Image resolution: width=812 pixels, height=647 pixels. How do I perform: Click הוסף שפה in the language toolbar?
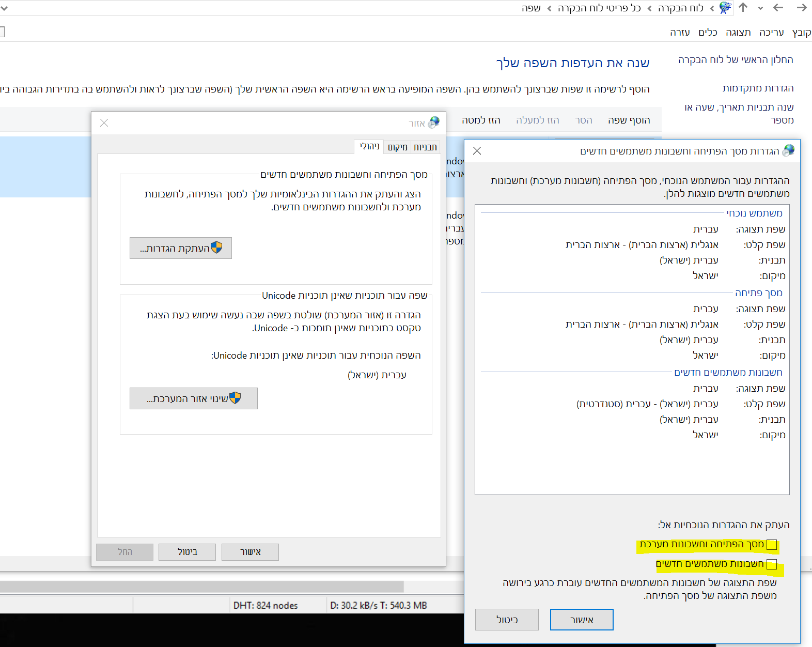629,120
